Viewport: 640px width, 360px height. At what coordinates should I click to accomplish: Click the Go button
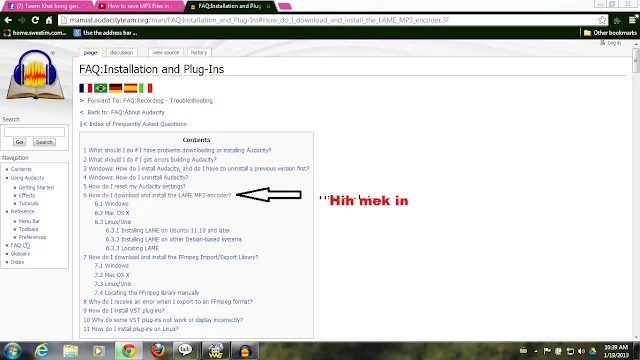(x=19, y=142)
